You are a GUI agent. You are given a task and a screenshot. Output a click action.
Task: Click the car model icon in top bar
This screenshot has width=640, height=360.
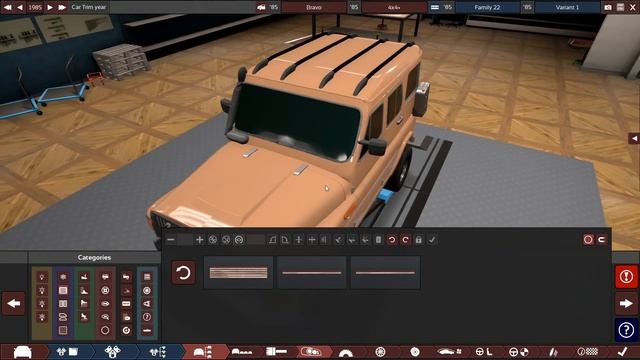pos(261,7)
